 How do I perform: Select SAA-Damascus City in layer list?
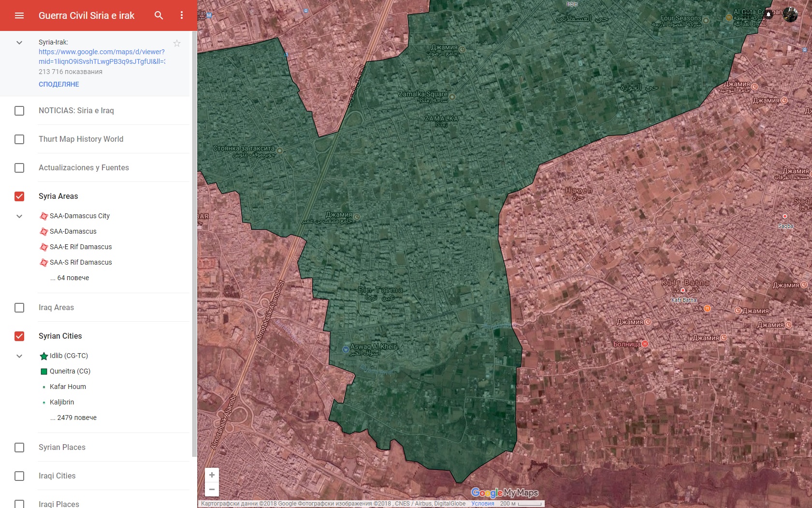pos(80,216)
